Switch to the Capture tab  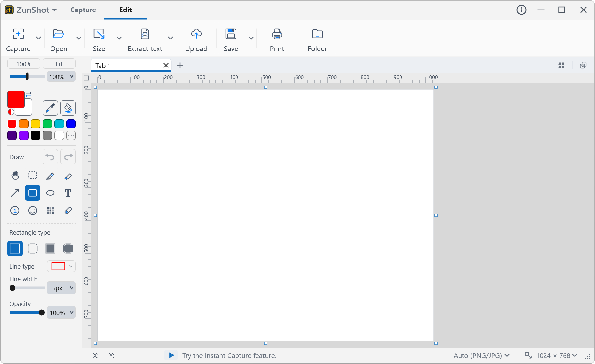pos(83,10)
